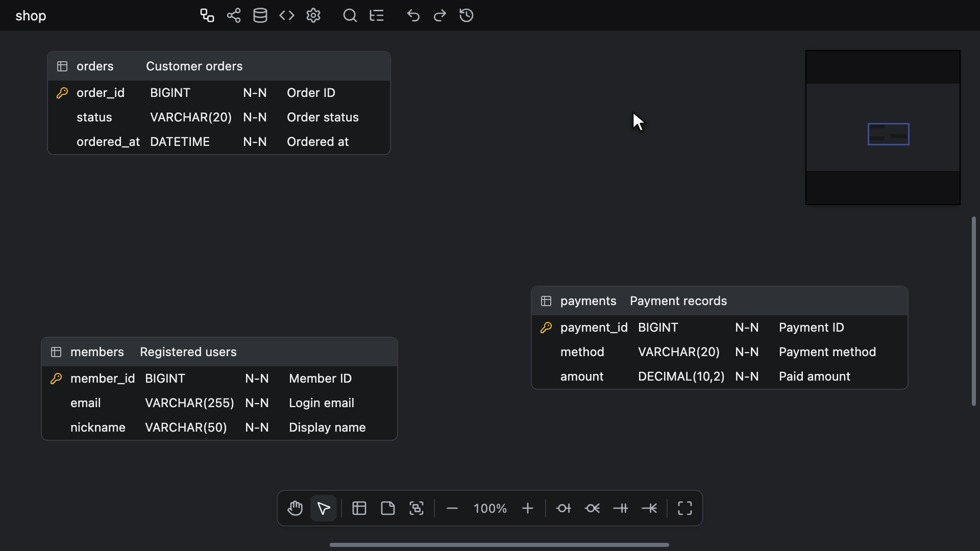Open settings gear in top toolbar
This screenshot has height=551, width=980.
pos(313,15)
